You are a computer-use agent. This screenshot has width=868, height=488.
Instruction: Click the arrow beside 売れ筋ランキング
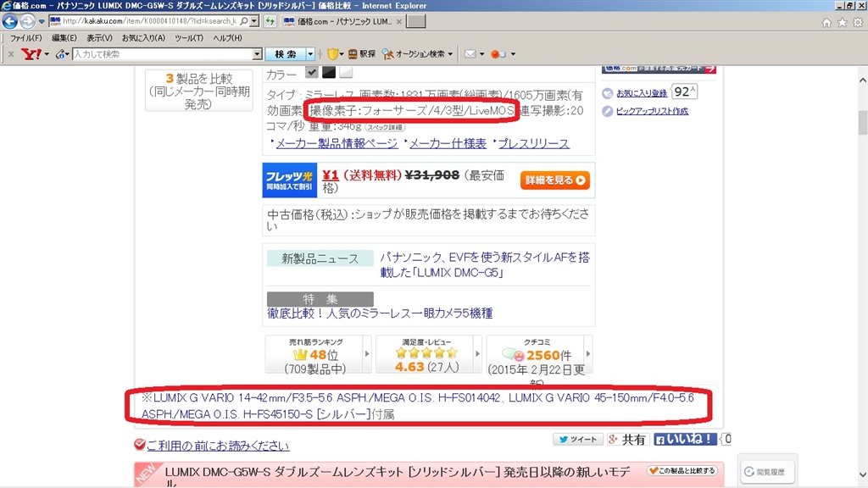point(366,353)
